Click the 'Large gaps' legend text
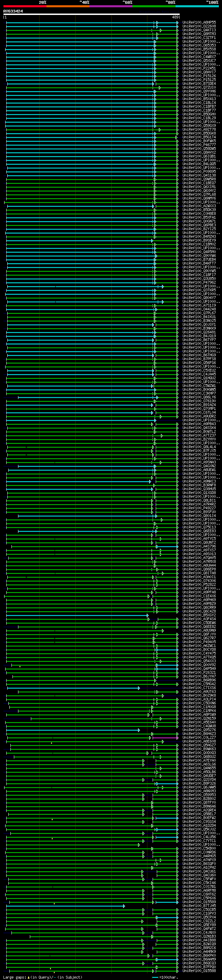 tap(15, 977)
